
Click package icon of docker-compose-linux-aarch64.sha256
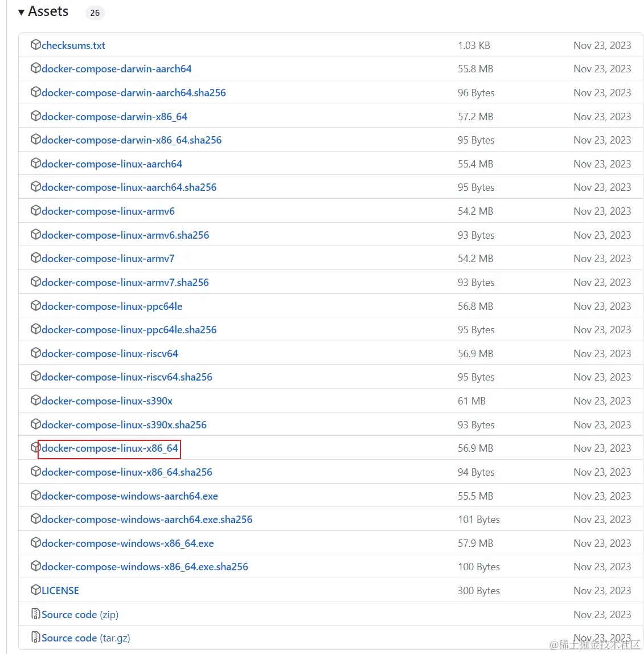[x=36, y=186]
